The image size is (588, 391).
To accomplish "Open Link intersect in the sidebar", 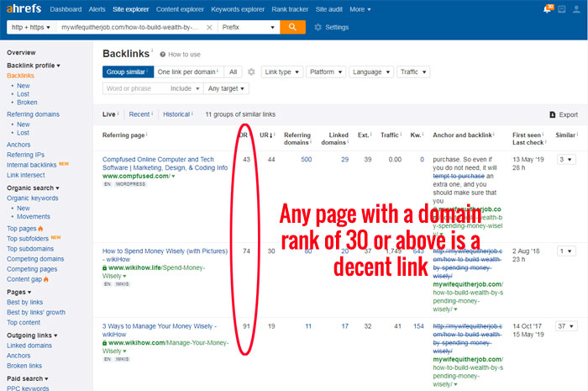I will [25, 175].
